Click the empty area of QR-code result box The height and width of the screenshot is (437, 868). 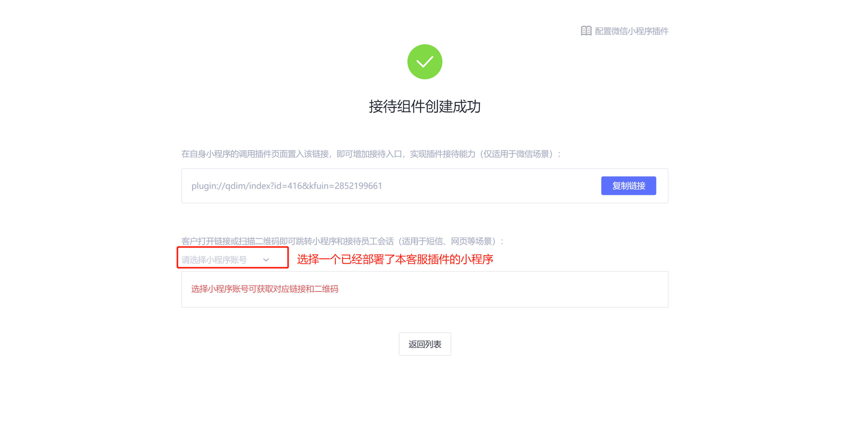pyautogui.click(x=505, y=290)
